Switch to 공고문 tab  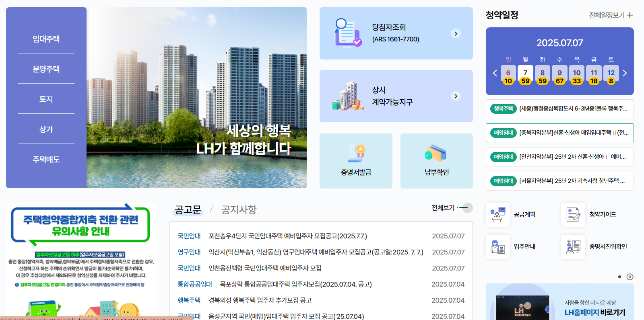point(188,209)
